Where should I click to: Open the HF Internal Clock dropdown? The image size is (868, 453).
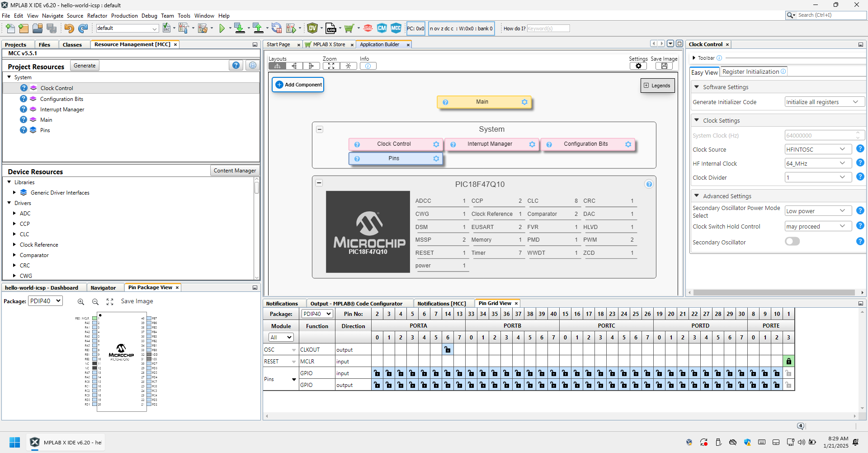pos(818,163)
